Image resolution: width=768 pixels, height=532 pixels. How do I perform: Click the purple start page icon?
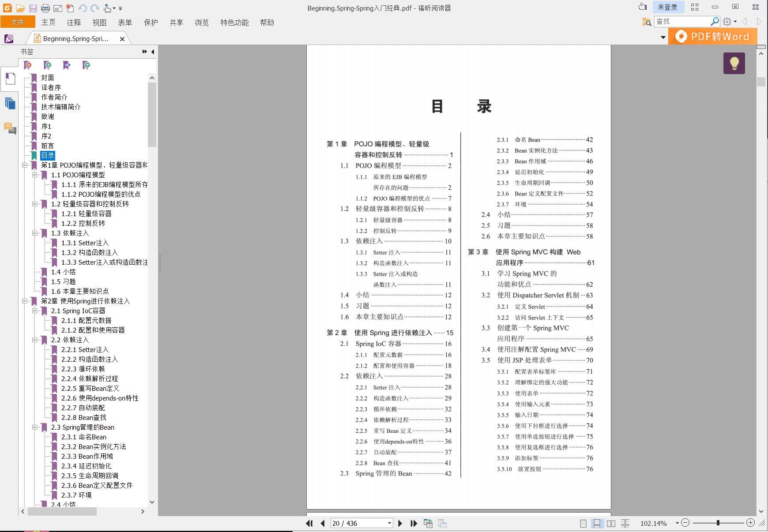(9, 39)
